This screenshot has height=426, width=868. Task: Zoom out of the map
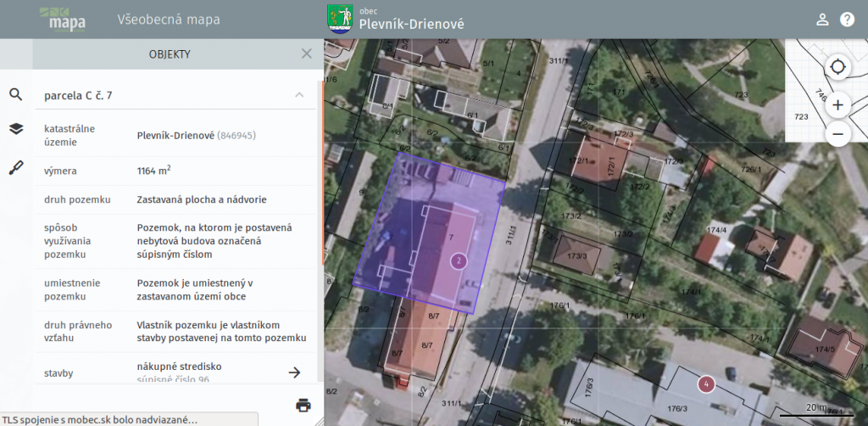[837, 134]
